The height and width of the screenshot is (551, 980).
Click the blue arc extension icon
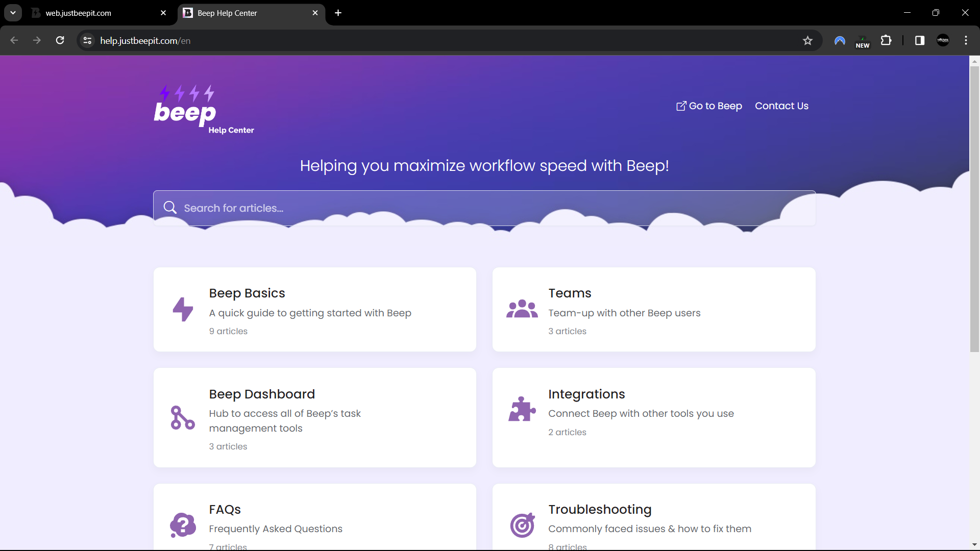point(840,40)
